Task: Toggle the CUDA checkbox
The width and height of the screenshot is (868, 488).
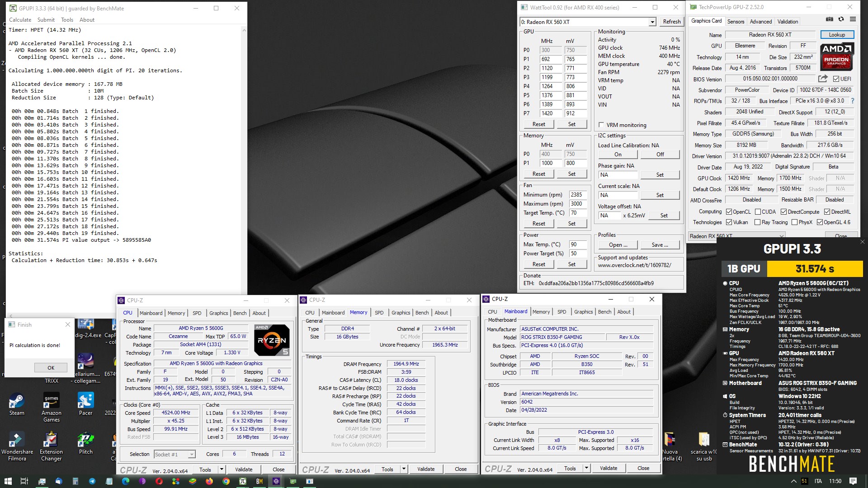Action: (757, 211)
